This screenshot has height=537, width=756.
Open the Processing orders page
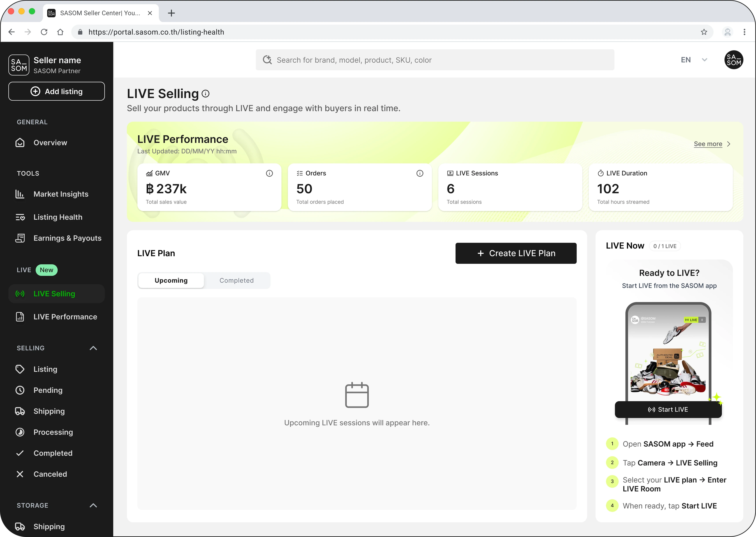tap(56, 432)
